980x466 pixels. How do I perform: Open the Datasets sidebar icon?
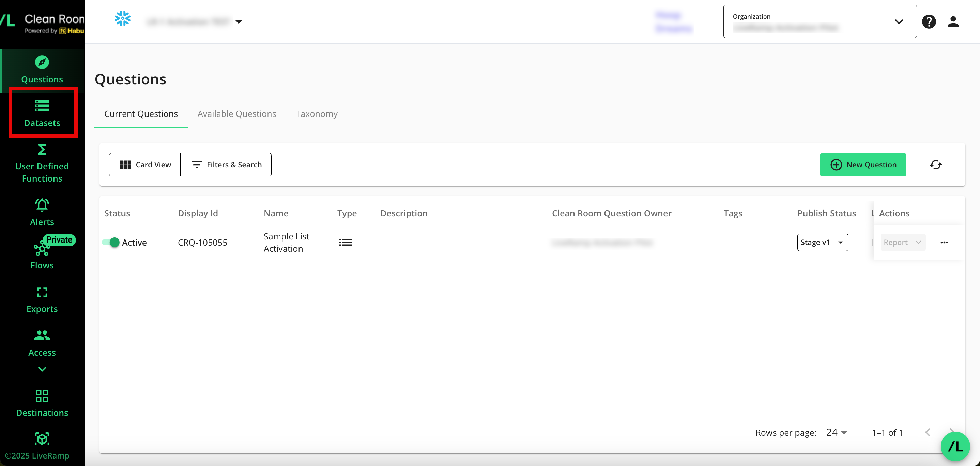(42, 106)
